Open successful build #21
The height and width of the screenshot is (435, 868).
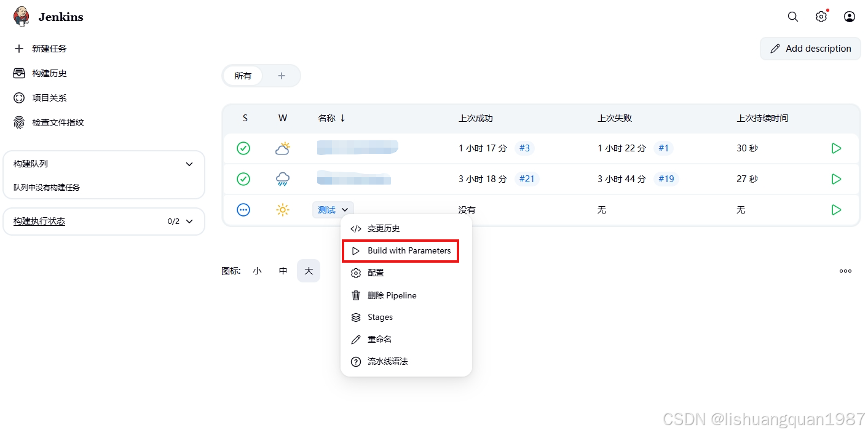pos(527,179)
